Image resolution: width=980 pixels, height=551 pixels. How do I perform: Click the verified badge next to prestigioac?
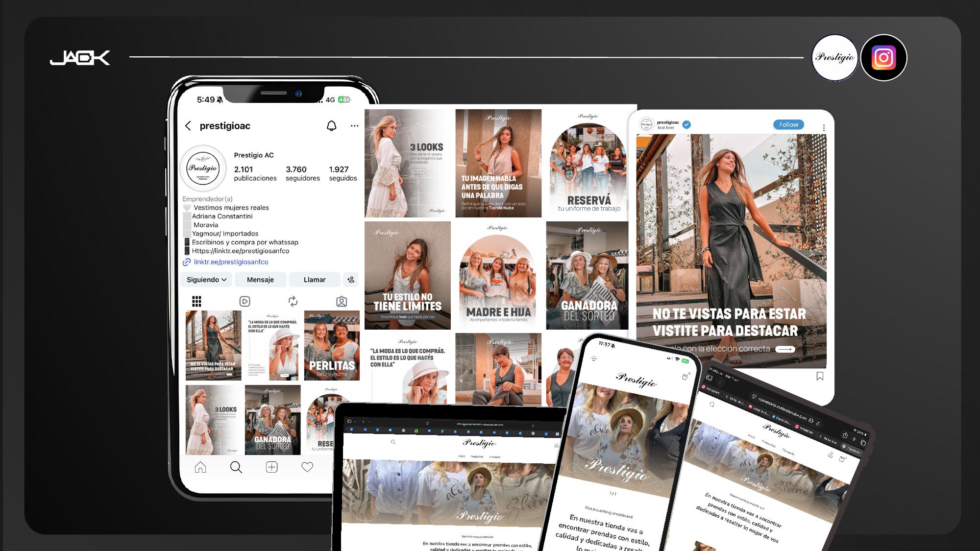[x=686, y=124]
